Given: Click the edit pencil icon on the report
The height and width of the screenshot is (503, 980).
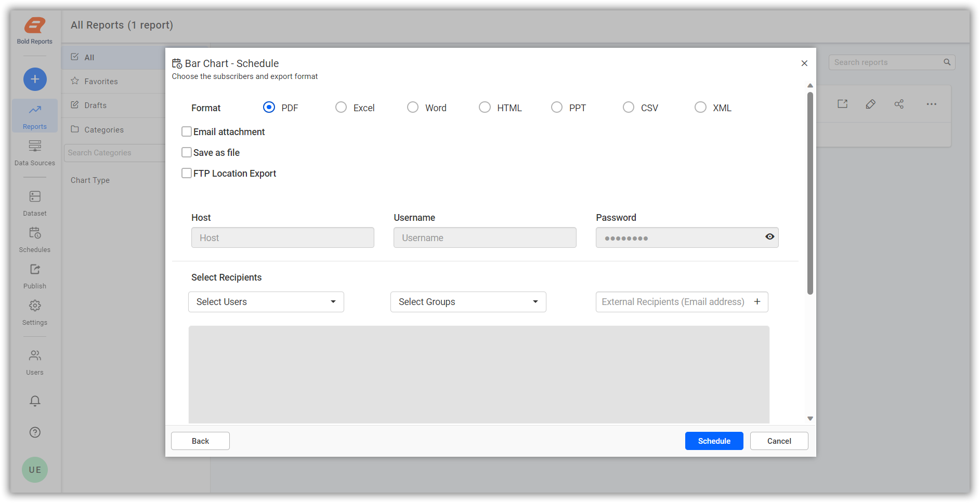Looking at the screenshot, I should (x=871, y=104).
